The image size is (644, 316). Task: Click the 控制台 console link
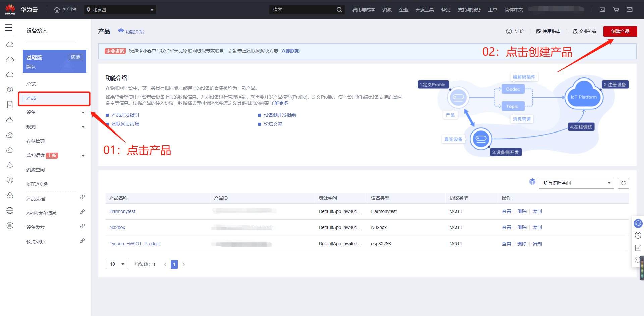70,10
